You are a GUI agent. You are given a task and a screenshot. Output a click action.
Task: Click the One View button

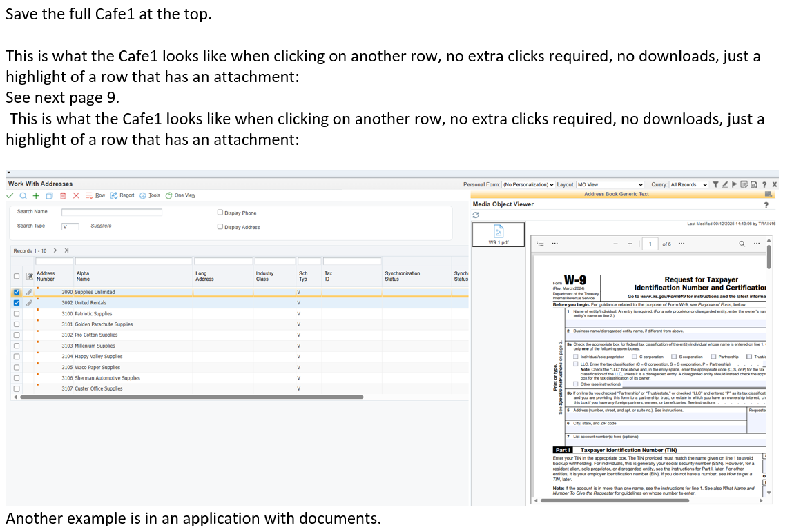coord(180,195)
